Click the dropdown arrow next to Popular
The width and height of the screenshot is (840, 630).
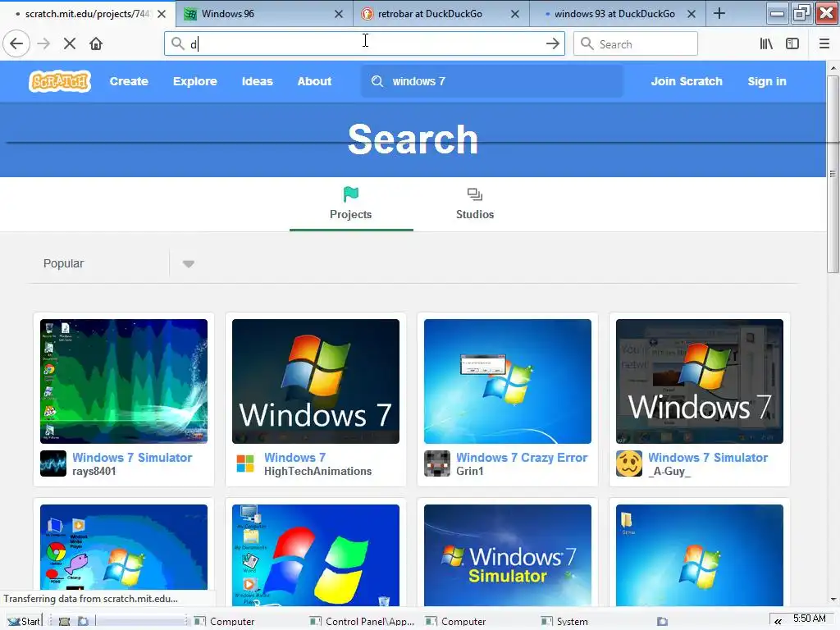click(x=188, y=263)
